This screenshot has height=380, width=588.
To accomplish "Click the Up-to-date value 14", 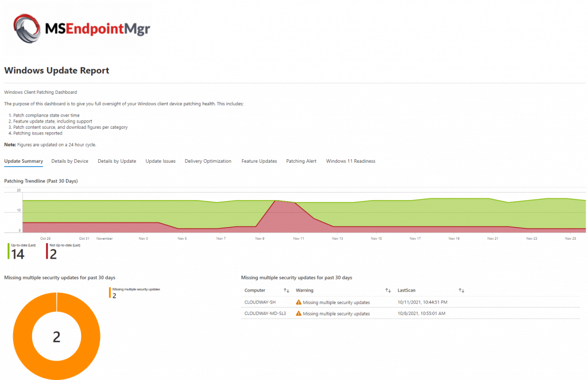I will tap(18, 254).
